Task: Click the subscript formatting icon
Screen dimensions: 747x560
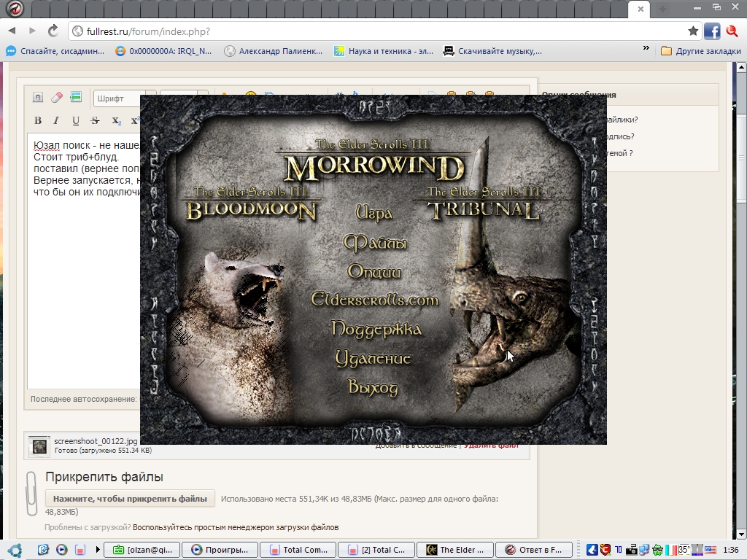Action: [x=115, y=121]
